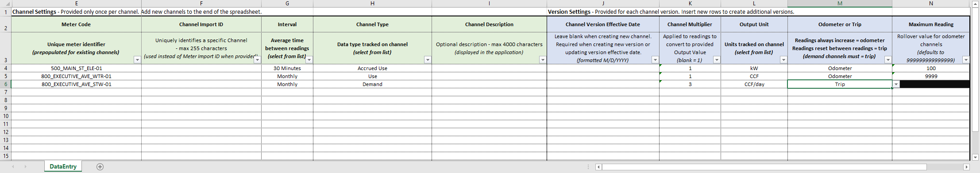This screenshot has width=980, height=173.
Task: Select column E header
Action: [76, 4]
